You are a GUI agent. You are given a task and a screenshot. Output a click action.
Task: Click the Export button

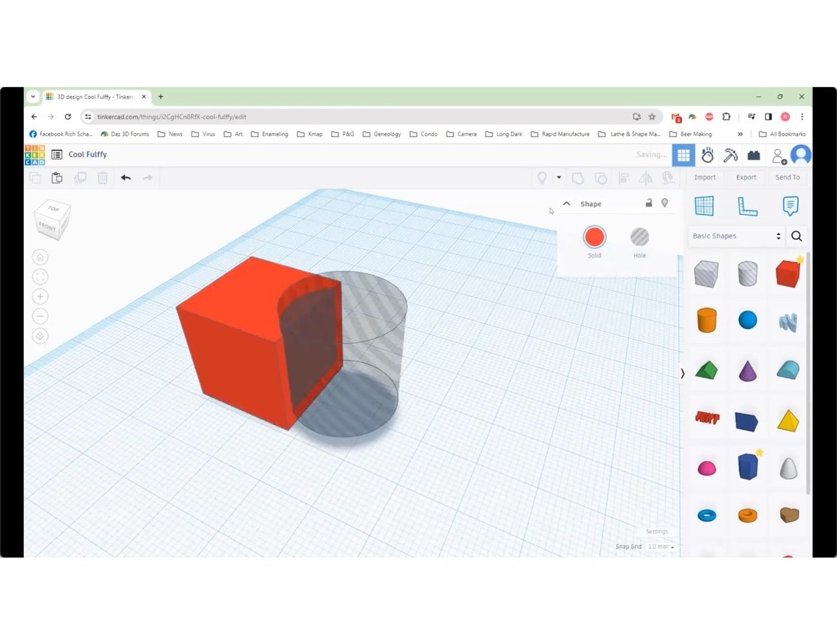(x=746, y=177)
